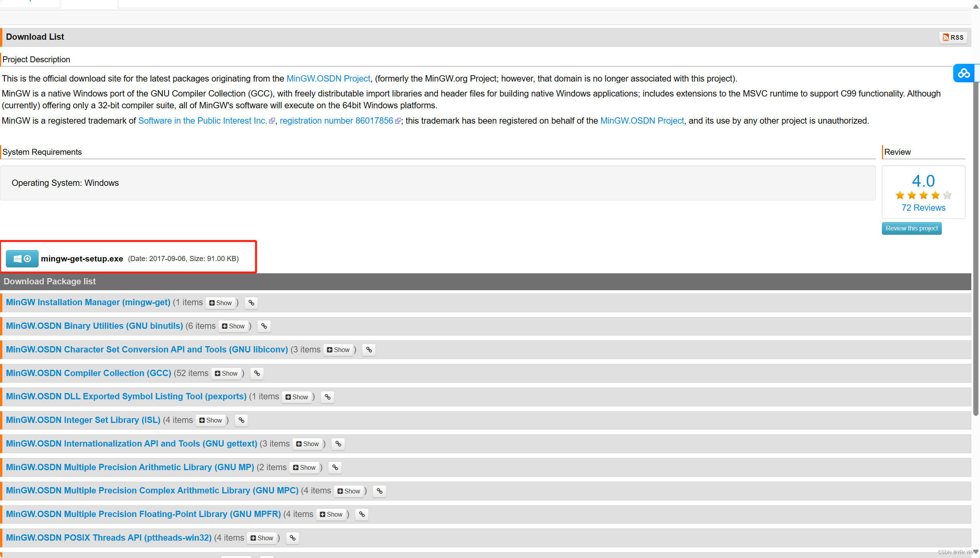Copy permalink for pexports row
Image resolution: width=980 pixels, height=558 pixels.
(328, 397)
